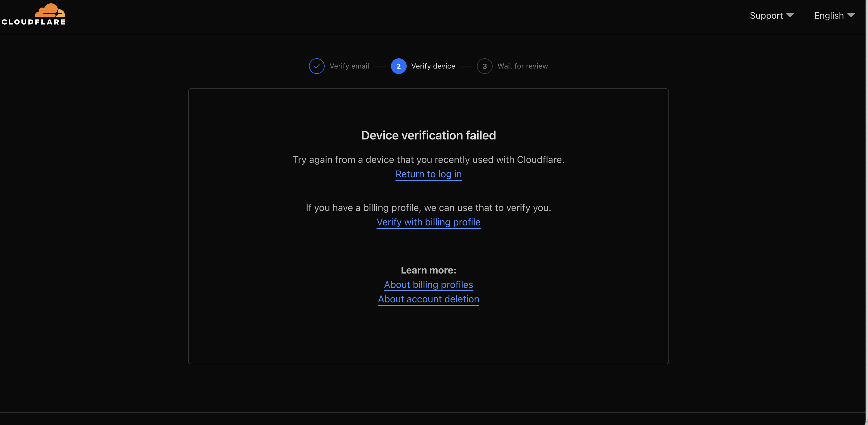Screen dimensions: 868x425
Task: Open About billing profiles link
Action: tap(428, 284)
